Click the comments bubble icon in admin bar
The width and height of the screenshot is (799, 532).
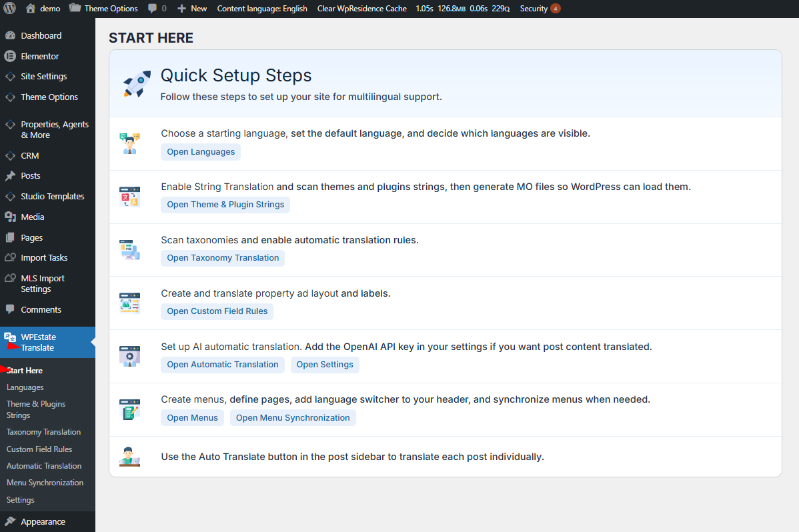tap(152, 8)
